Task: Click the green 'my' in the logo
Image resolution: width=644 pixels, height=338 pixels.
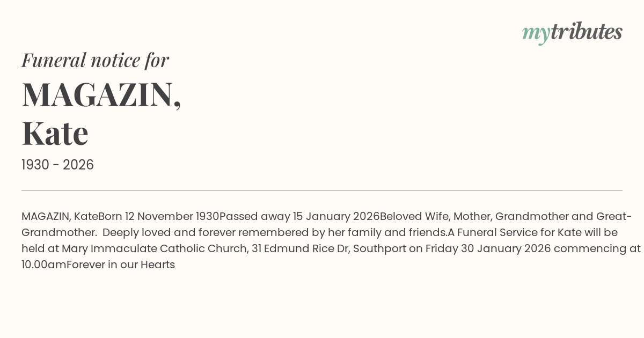Action: [536, 33]
